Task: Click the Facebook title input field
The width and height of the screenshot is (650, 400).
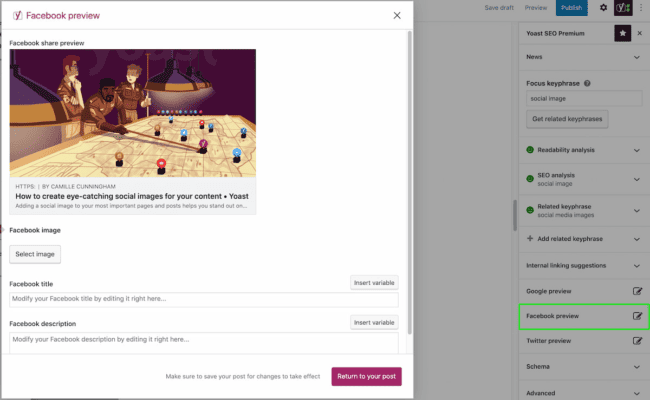Action: click(204, 299)
